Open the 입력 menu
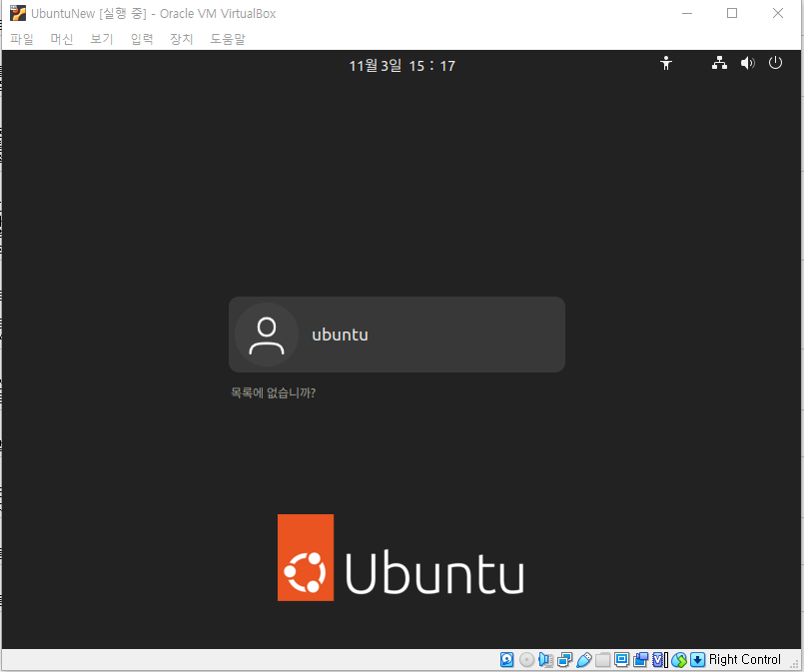Viewport: 804px width, 672px height. [142, 39]
